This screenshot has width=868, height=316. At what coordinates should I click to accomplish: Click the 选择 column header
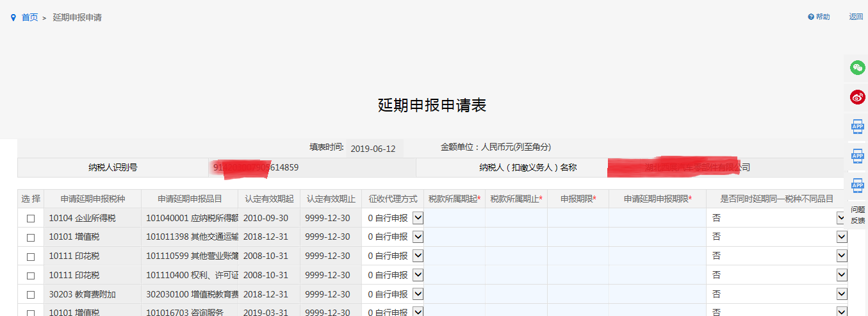tap(30, 199)
